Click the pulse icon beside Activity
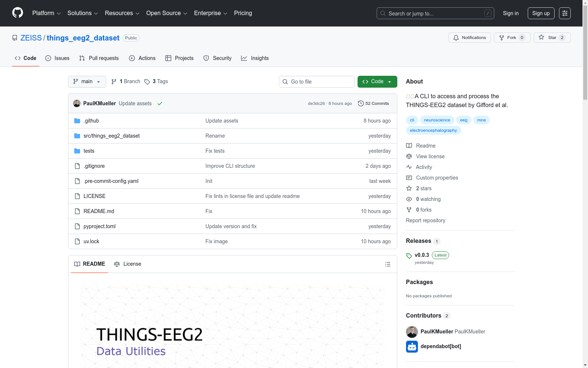588x368 pixels. [x=409, y=167]
